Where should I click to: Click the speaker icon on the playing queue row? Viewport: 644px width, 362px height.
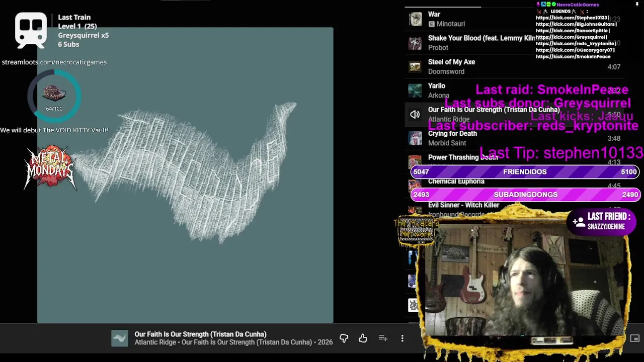pos(415,115)
